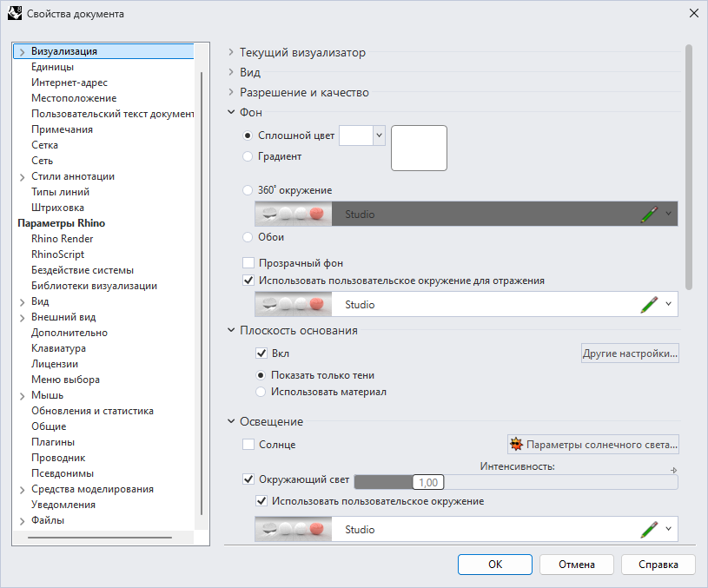
Task: Click the Rhino logo in the title bar
Action: (x=15, y=14)
